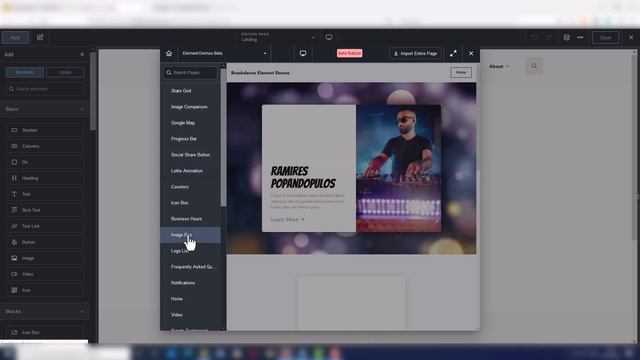Click the search magnifier icon beside About
The image size is (640, 360).
click(534, 66)
